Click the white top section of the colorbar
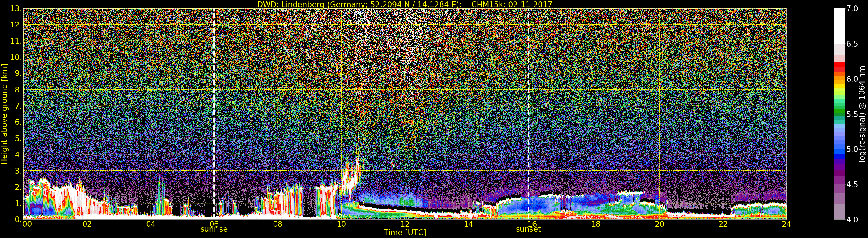The width and height of the screenshot is (868, 238). pyautogui.click(x=839, y=25)
